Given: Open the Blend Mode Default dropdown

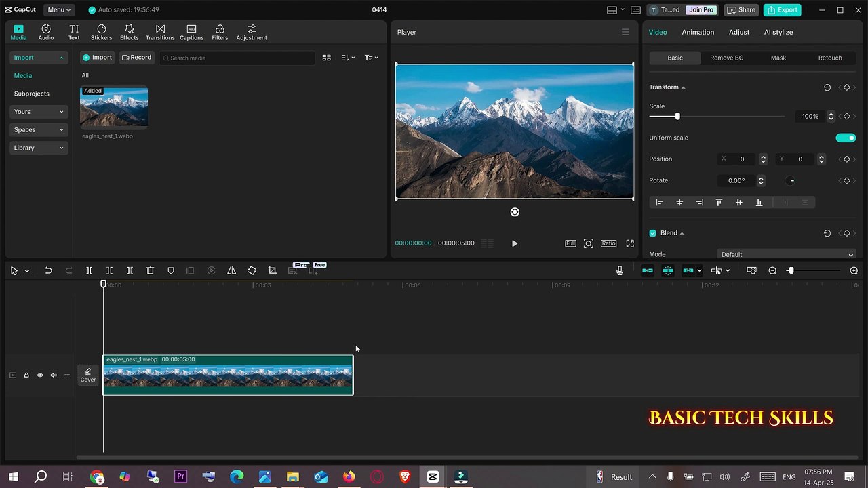Looking at the screenshot, I should 787,254.
